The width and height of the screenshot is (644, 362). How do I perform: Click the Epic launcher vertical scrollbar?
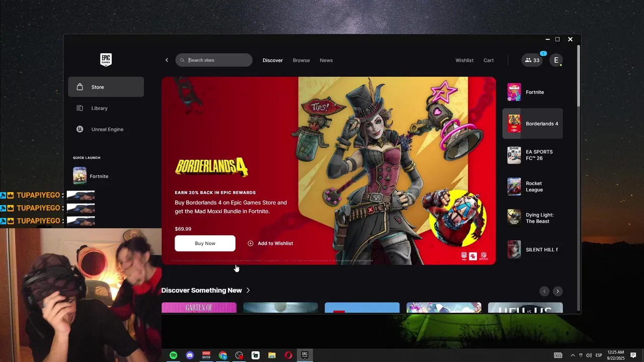pyautogui.click(x=579, y=75)
